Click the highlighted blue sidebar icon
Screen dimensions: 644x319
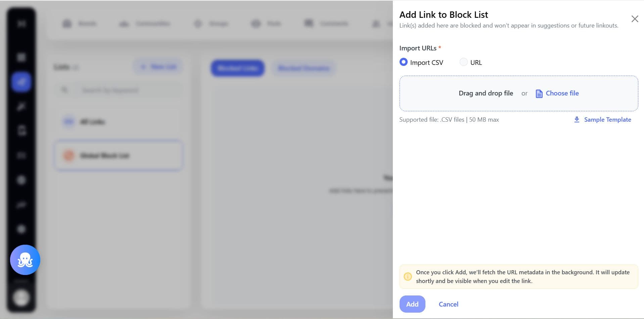click(x=21, y=82)
